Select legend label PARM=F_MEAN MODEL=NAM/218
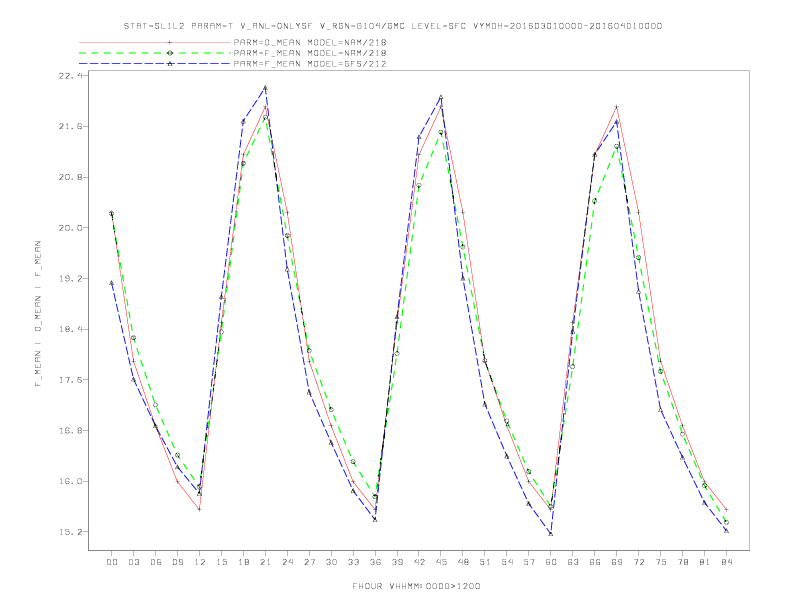 [x=310, y=53]
